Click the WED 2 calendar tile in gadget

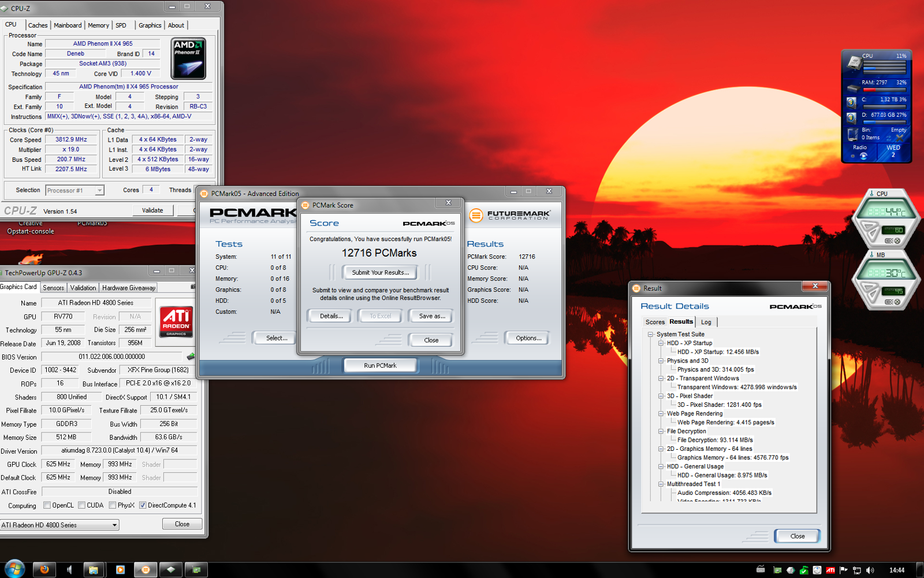tap(893, 151)
